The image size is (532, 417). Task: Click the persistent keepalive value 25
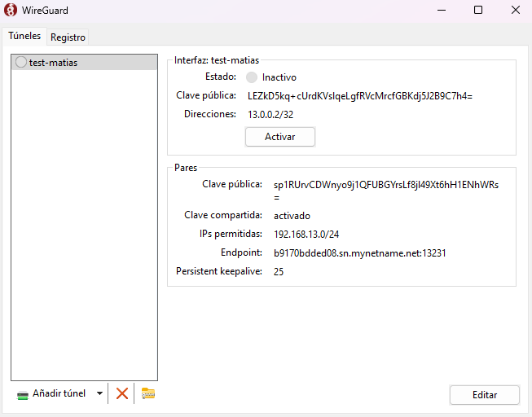click(279, 271)
